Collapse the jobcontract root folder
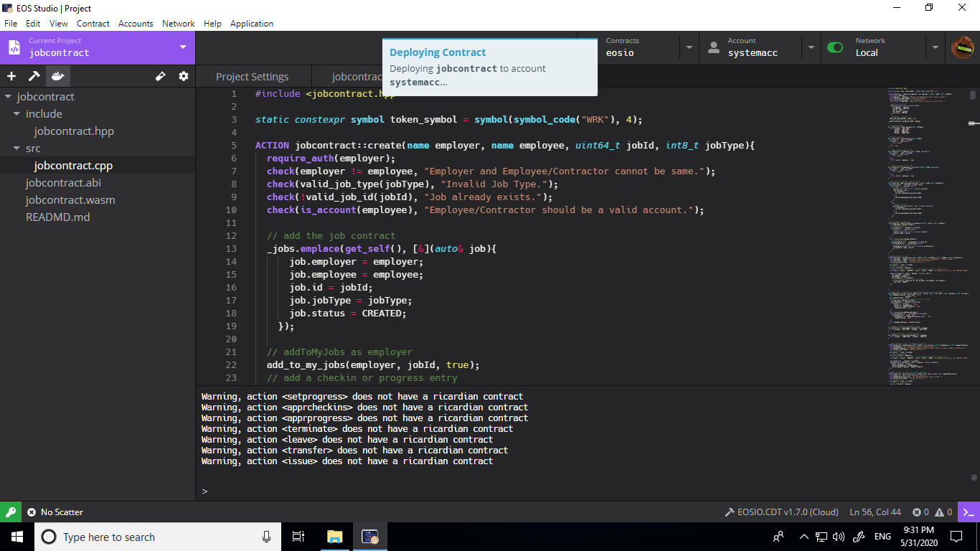This screenshot has height=551, width=980. point(8,97)
